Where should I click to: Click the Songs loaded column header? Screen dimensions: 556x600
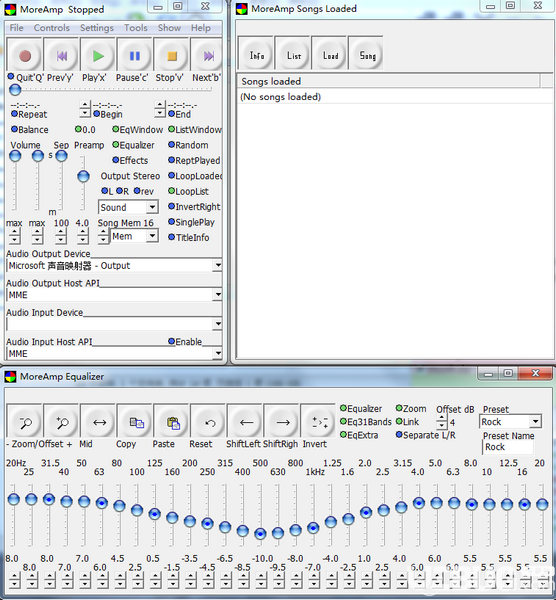pyautogui.click(x=389, y=81)
